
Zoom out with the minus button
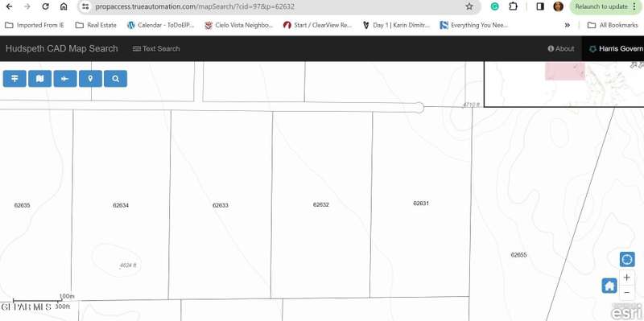(x=627, y=293)
